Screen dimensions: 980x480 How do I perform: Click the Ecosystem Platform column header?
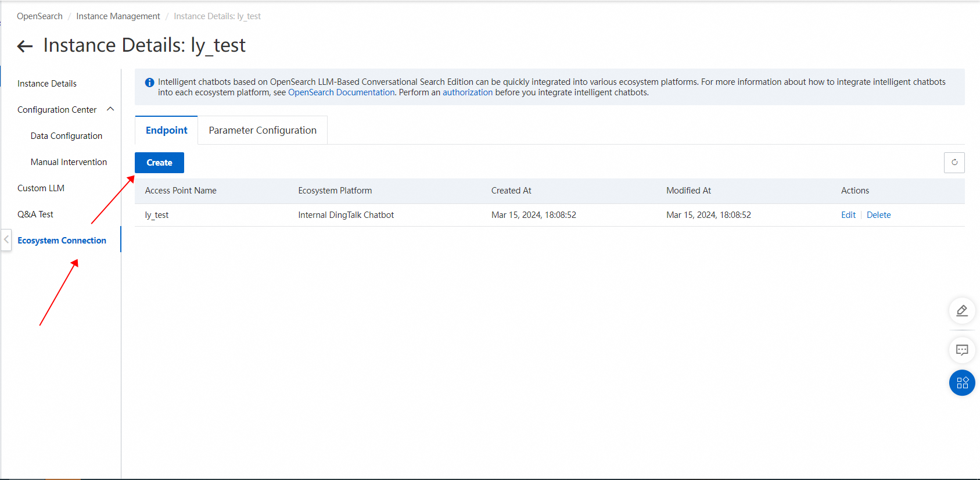tap(335, 191)
